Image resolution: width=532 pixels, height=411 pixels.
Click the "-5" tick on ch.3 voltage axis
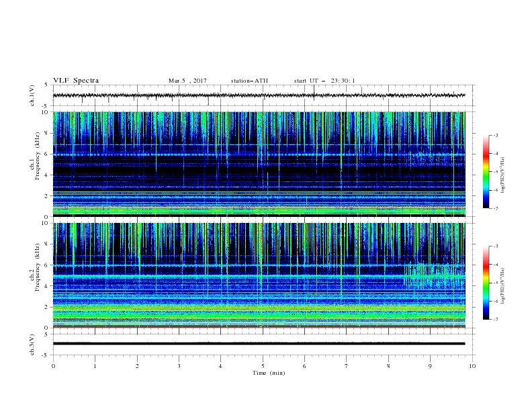coord(46,355)
